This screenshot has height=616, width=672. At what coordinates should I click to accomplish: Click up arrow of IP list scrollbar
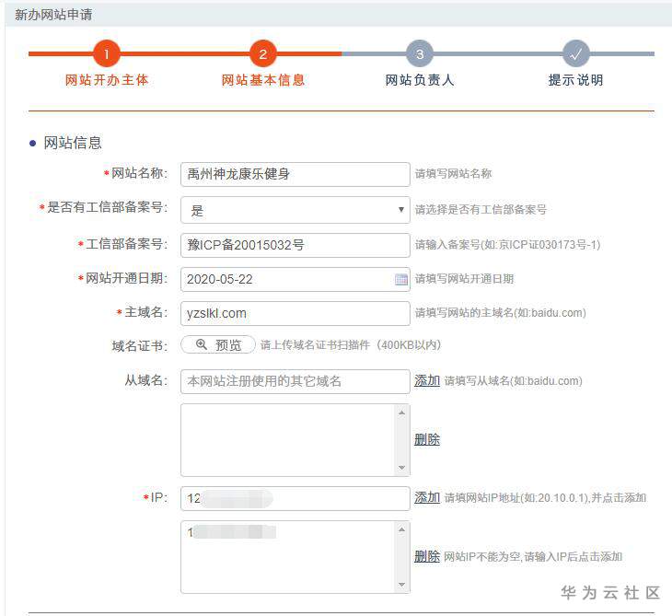pos(401,529)
